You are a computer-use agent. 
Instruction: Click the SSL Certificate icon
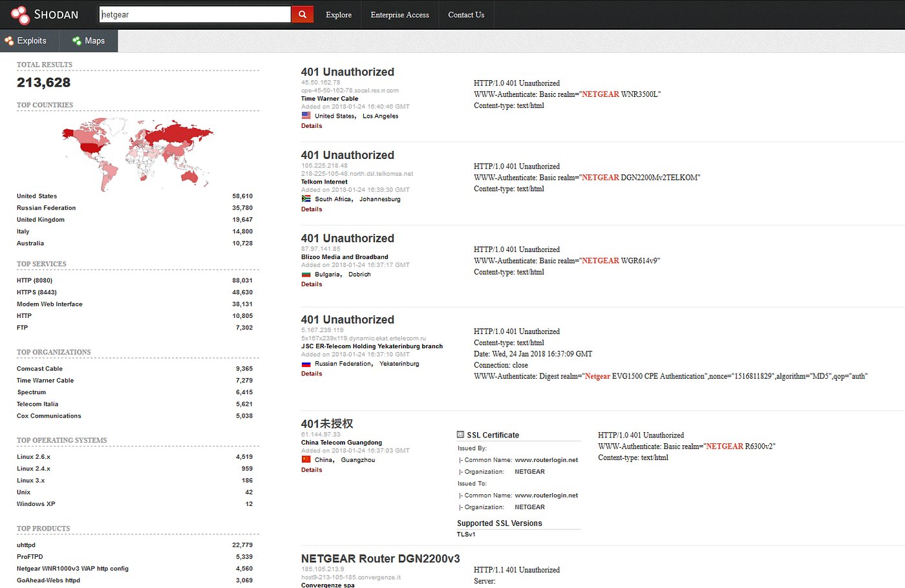point(460,435)
